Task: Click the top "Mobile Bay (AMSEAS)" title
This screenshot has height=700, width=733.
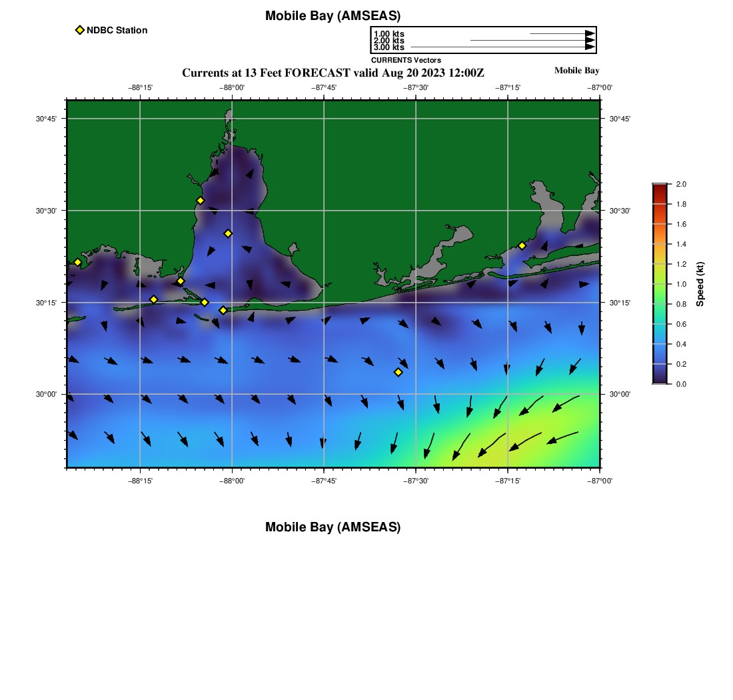Action: click(x=333, y=16)
